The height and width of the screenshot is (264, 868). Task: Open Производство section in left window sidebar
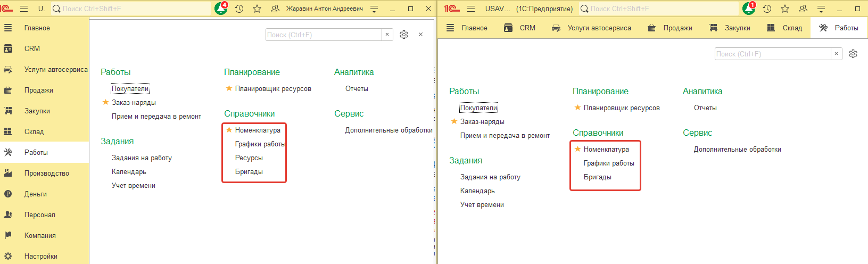[x=44, y=173]
